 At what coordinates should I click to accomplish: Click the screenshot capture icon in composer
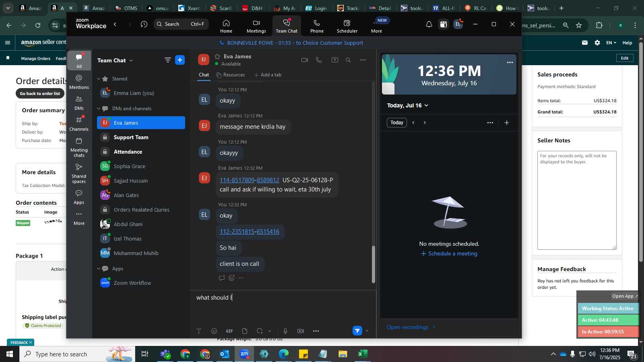tap(260, 331)
